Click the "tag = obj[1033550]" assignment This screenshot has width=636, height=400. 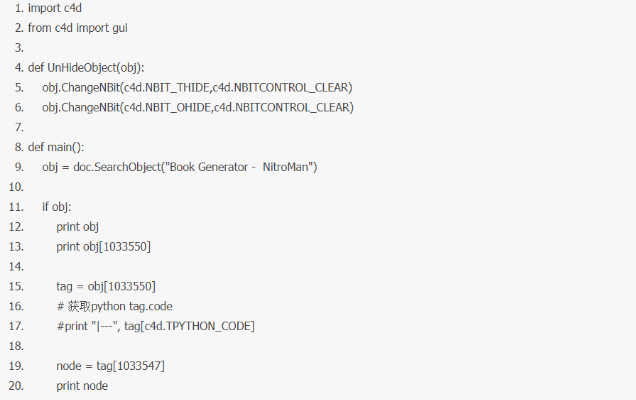point(106,287)
